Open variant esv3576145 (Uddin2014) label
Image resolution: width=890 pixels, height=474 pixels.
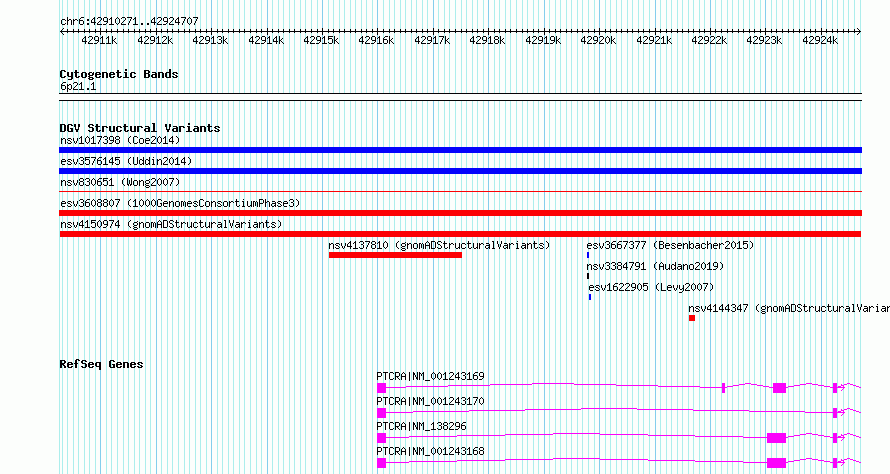pyautogui.click(x=126, y=161)
